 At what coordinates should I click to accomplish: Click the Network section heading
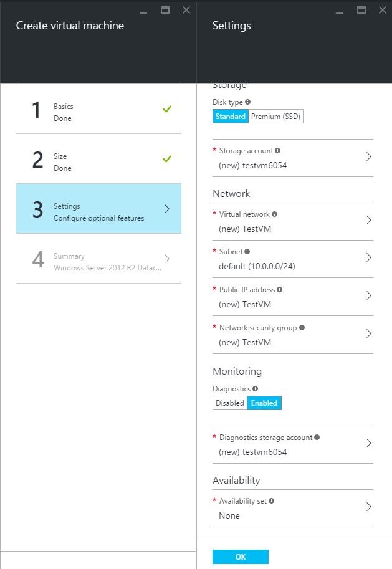(x=231, y=193)
